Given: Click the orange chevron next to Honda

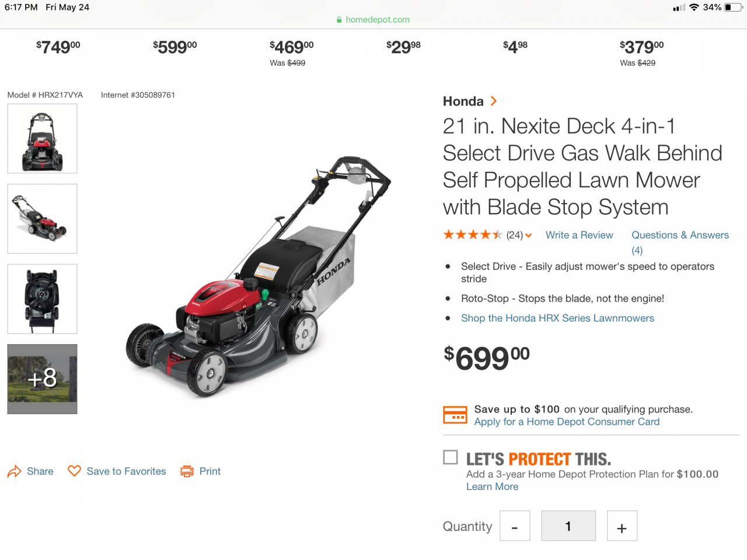Looking at the screenshot, I should point(494,101).
